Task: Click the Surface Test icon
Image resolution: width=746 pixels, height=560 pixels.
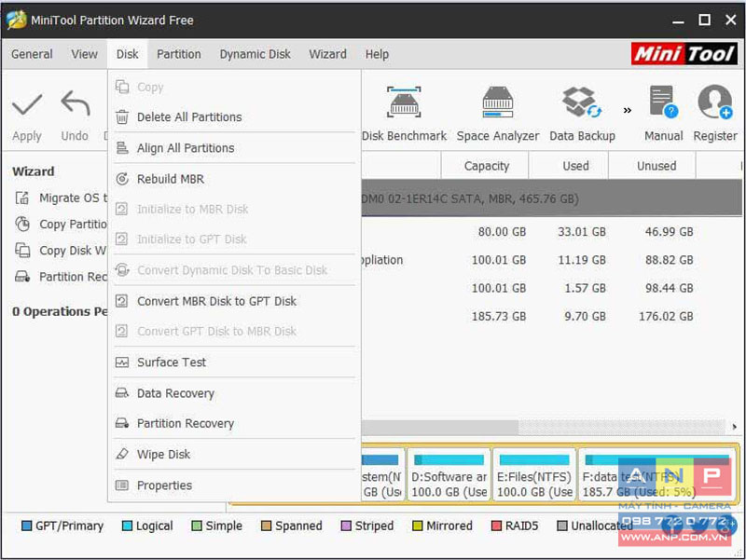Action: 122,362
